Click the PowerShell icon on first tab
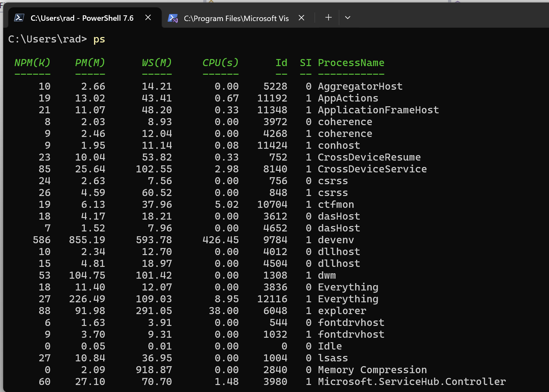This screenshot has width=549, height=392. (x=19, y=18)
